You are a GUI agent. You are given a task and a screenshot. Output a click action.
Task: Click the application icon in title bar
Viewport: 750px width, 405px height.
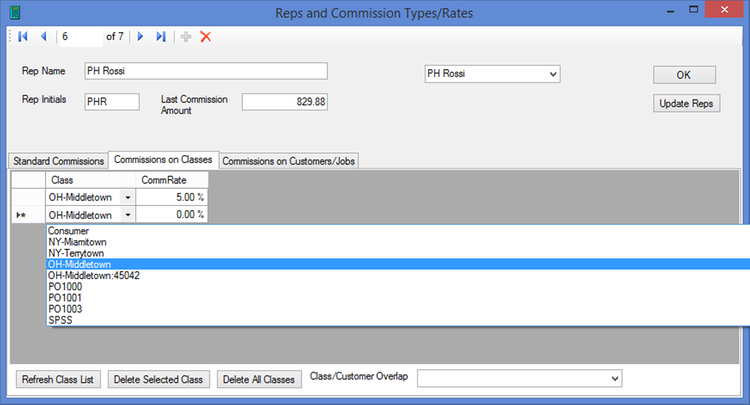[15, 12]
